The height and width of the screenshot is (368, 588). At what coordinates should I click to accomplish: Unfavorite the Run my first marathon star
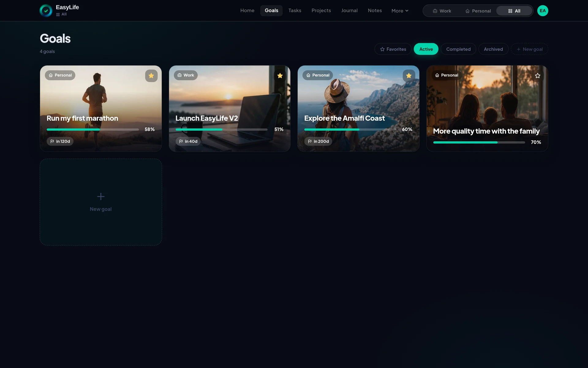(x=151, y=76)
